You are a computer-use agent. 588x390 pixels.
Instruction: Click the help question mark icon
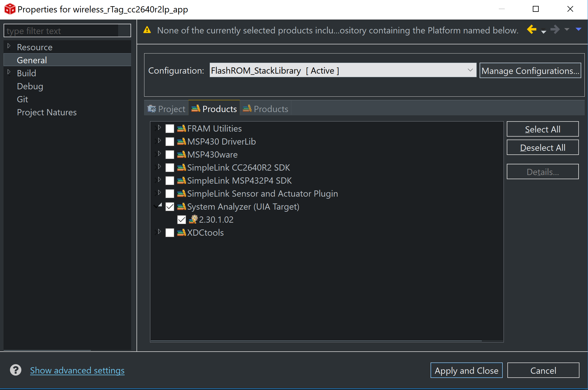point(15,370)
